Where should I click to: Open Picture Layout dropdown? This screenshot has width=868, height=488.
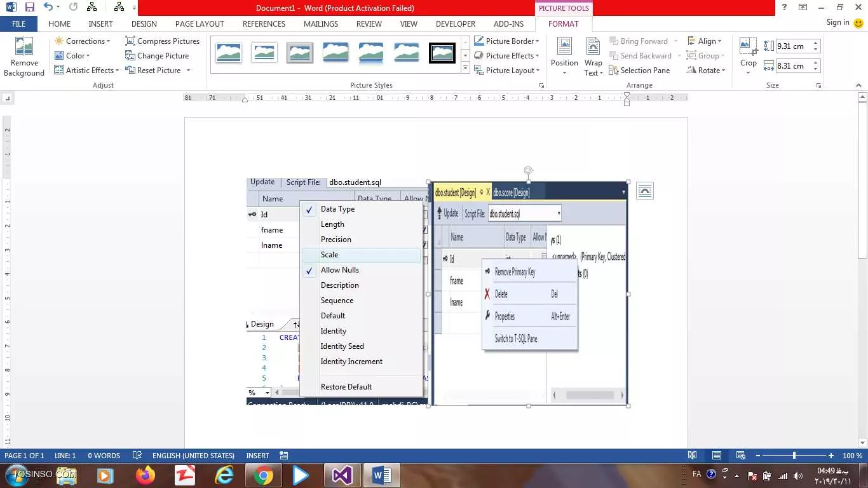coord(506,71)
